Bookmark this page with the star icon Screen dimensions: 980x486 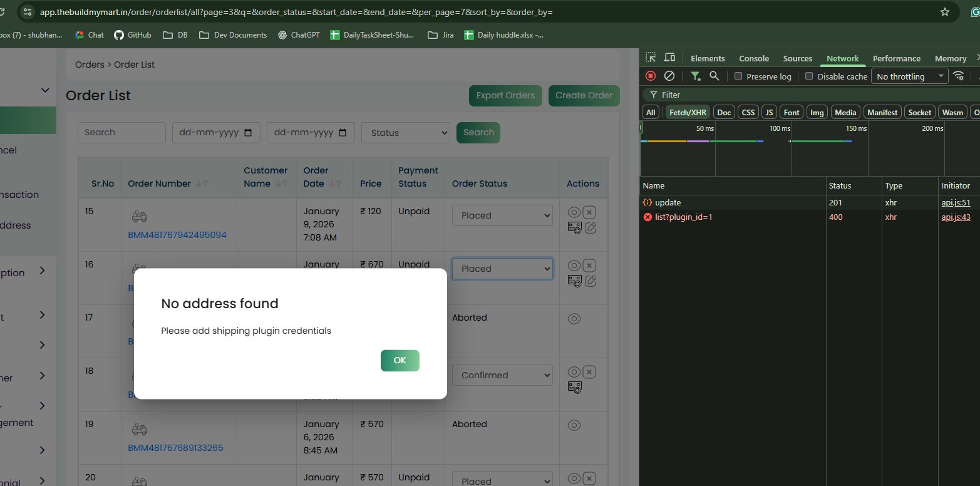[x=945, y=12]
